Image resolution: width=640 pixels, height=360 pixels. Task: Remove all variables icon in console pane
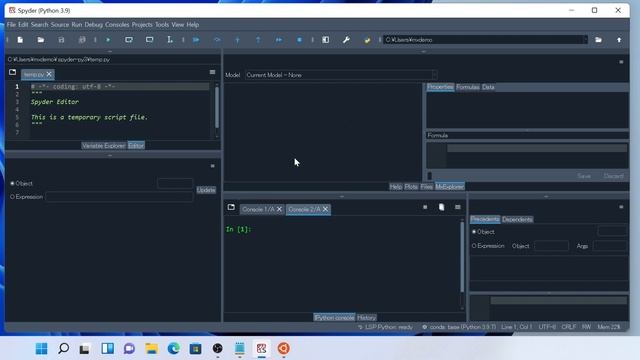coord(441,207)
